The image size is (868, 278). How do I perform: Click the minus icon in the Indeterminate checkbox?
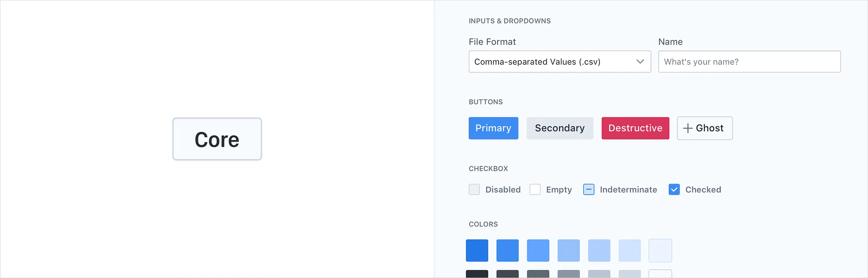[x=589, y=189]
